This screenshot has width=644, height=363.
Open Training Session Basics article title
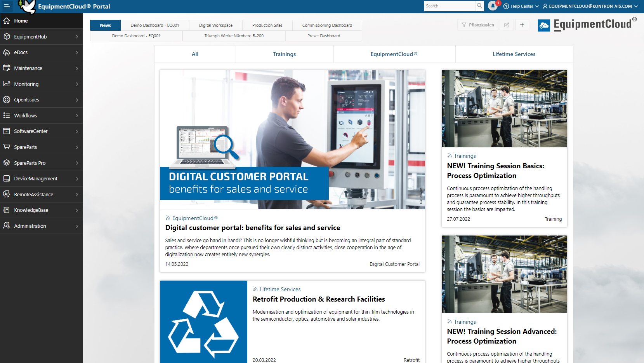click(x=496, y=171)
